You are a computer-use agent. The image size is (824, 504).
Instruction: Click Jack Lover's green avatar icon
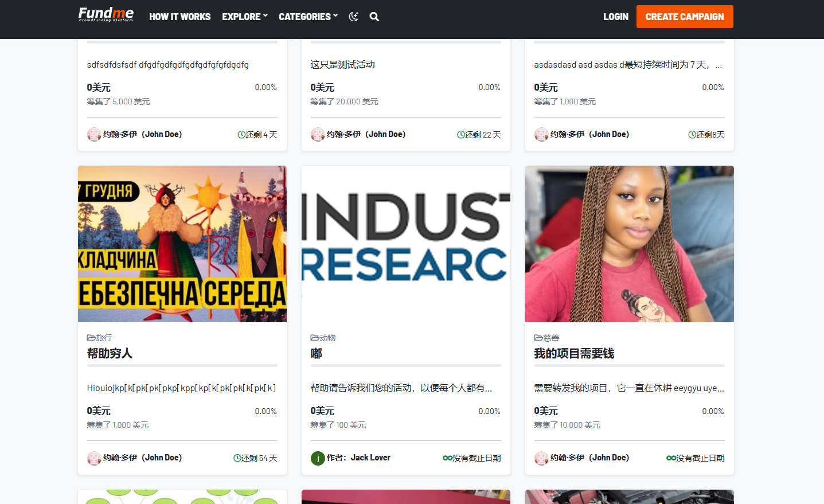click(x=318, y=458)
